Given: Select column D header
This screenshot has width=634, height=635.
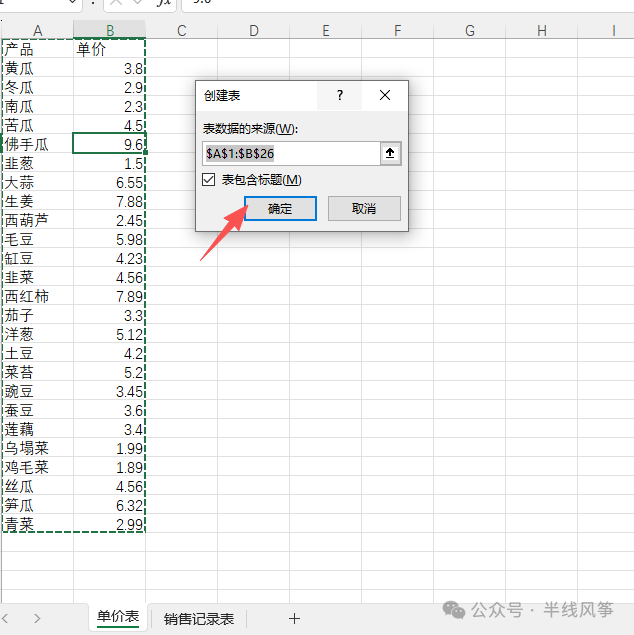Looking at the screenshot, I should tap(253, 30).
